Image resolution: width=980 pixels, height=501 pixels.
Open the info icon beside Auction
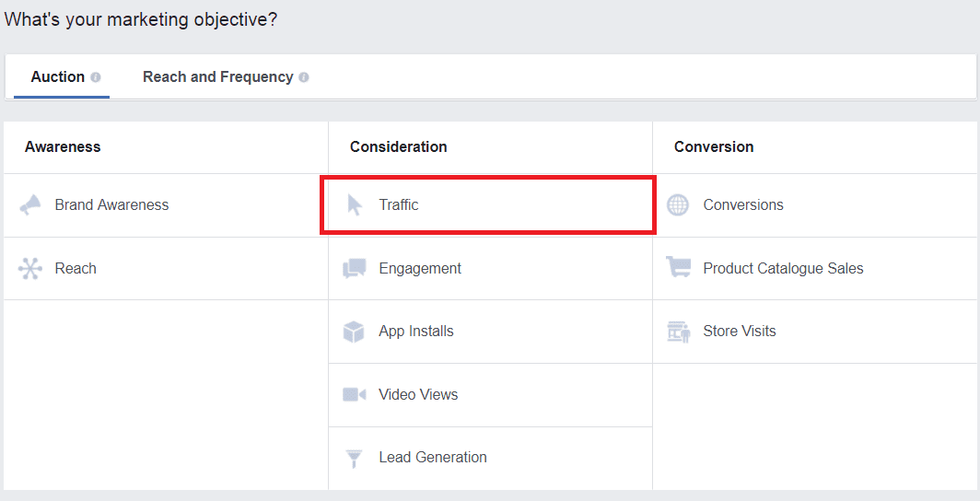click(x=96, y=77)
